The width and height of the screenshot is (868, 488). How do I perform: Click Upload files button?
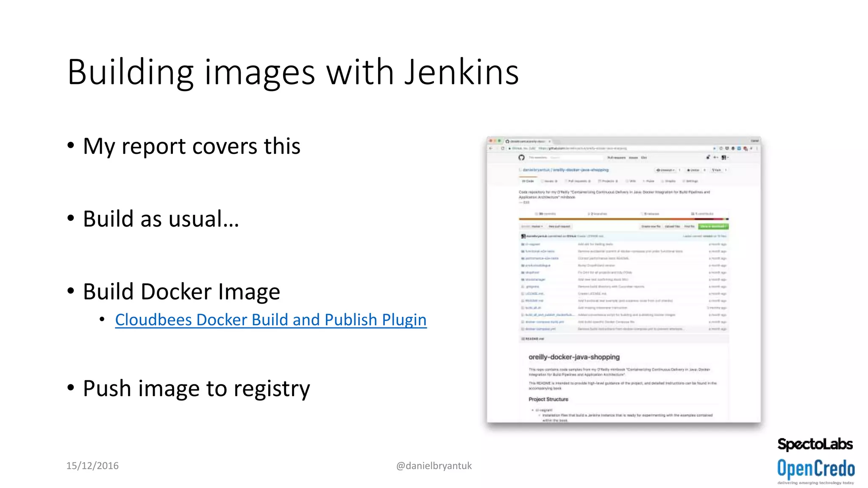[672, 227]
